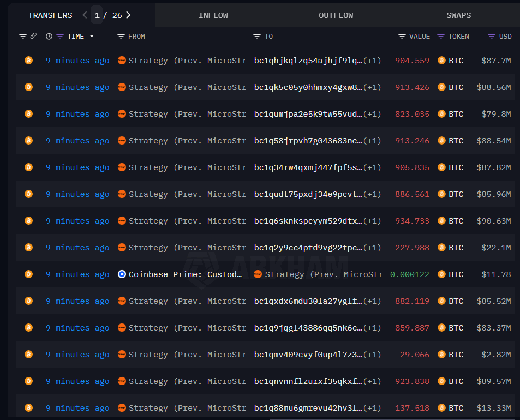Open Coinbase Prime: Custod… entity link
This screenshot has height=420, width=520.
[185, 274]
